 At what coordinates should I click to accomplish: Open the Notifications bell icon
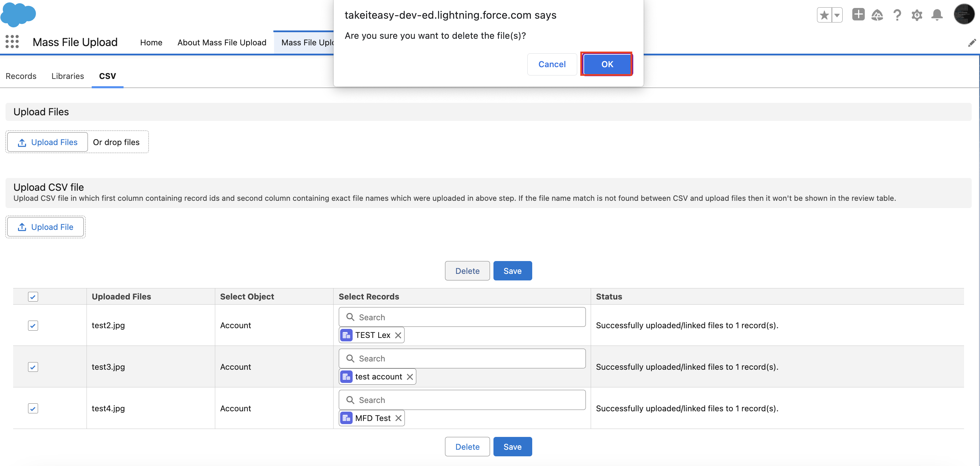[x=937, y=15]
